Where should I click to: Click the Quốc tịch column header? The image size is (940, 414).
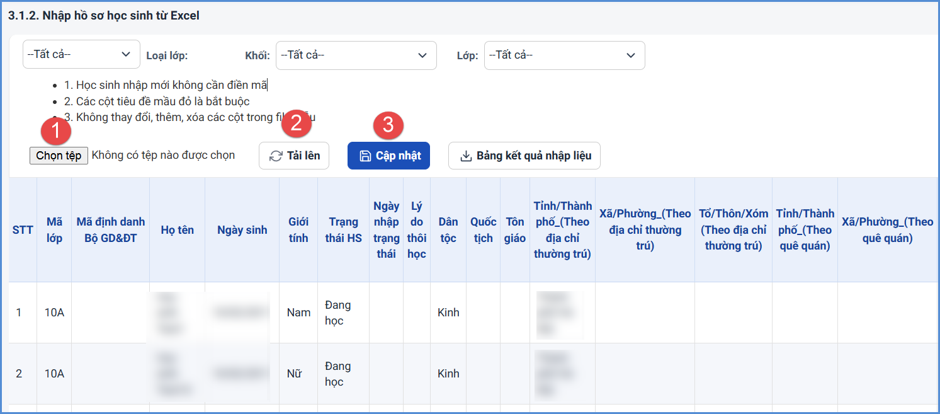click(483, 230)
